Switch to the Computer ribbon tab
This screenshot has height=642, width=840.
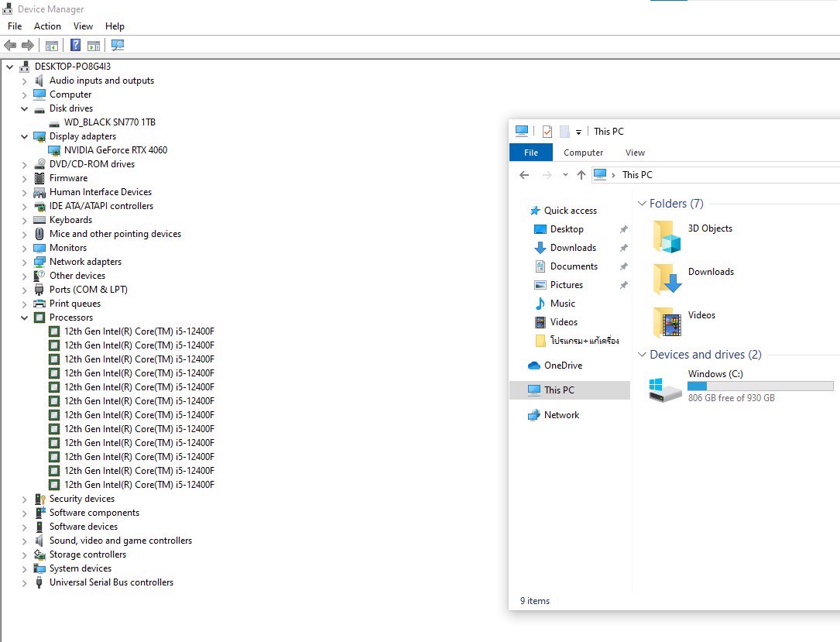(x=583, y=153)
